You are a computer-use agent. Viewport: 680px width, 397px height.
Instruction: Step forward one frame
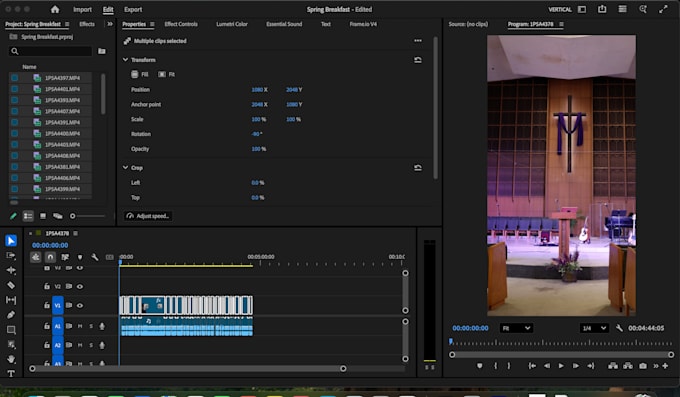pyautogui.click(x=575, y=366)
